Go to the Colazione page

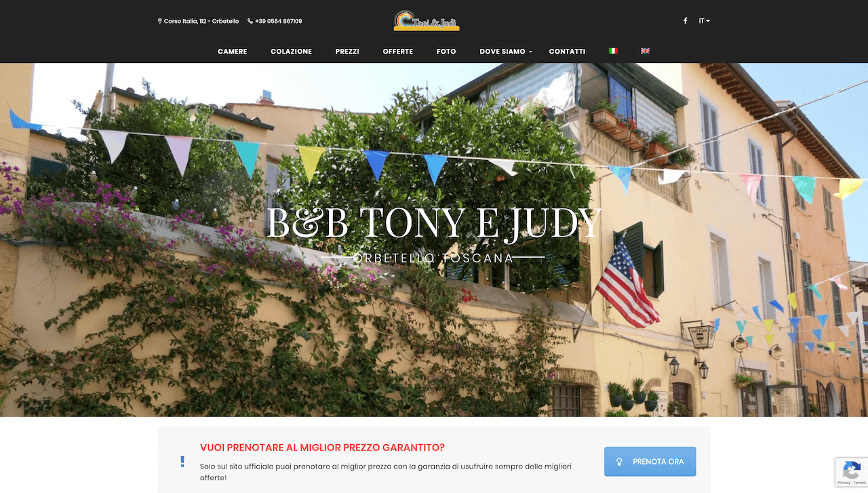[291, 52]
